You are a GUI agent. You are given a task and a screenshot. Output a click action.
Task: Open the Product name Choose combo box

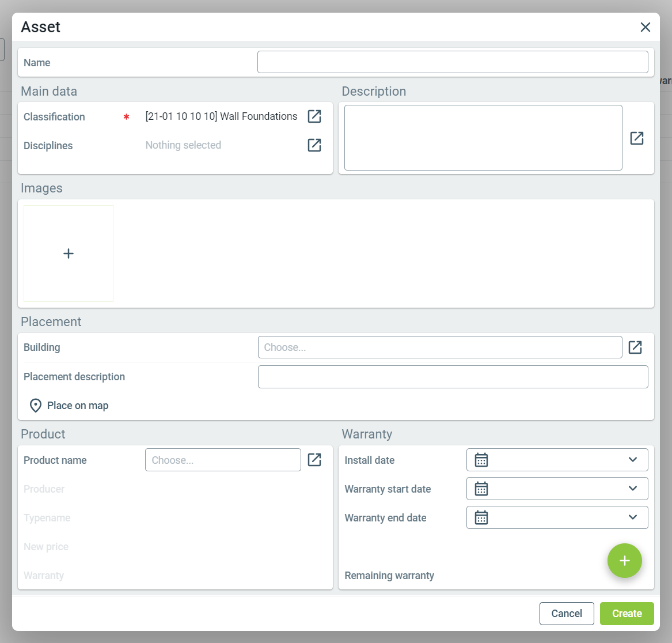tap(223, 460)
